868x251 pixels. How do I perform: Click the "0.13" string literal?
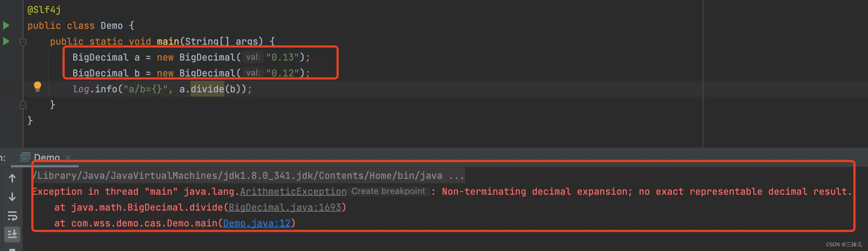click(x=282, y=57)
